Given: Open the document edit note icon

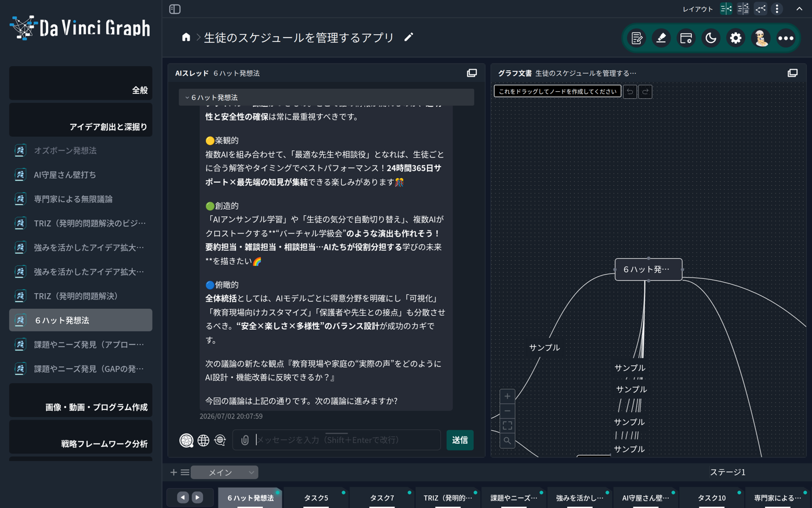Looking at the screenshot, I should [x=636, y=38].
